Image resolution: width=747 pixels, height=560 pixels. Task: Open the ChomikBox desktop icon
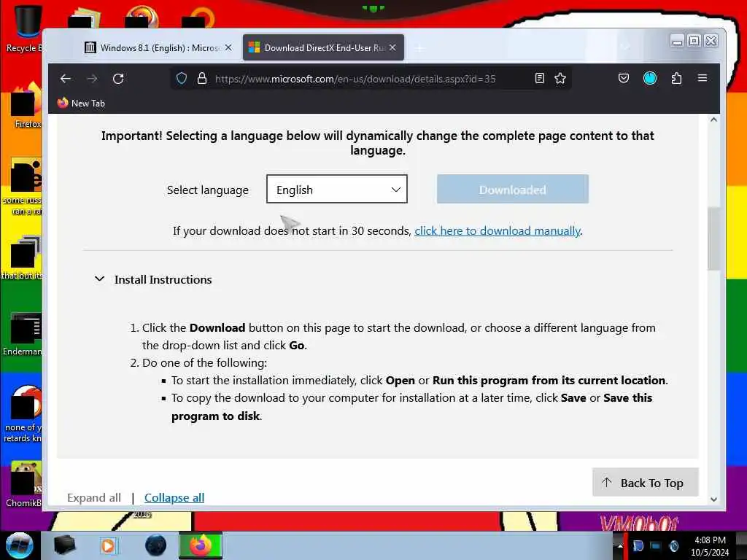[24, 483]
